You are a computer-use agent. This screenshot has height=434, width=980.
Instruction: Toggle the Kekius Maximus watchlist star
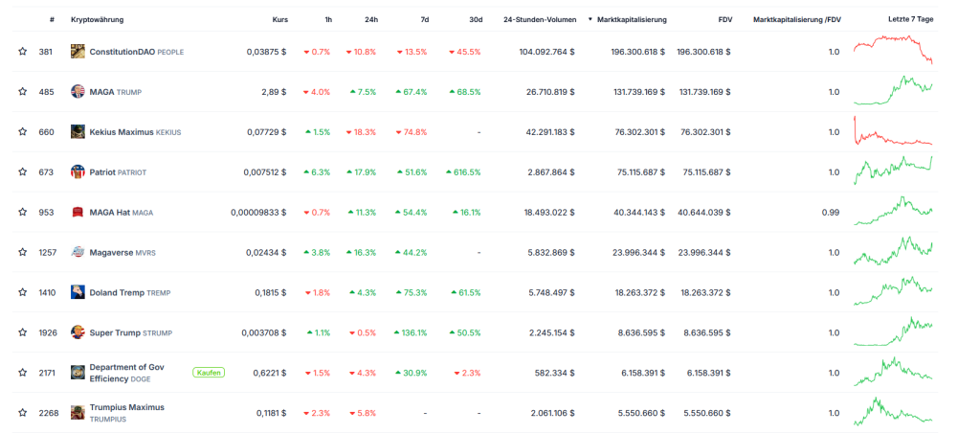pos(23,132)
